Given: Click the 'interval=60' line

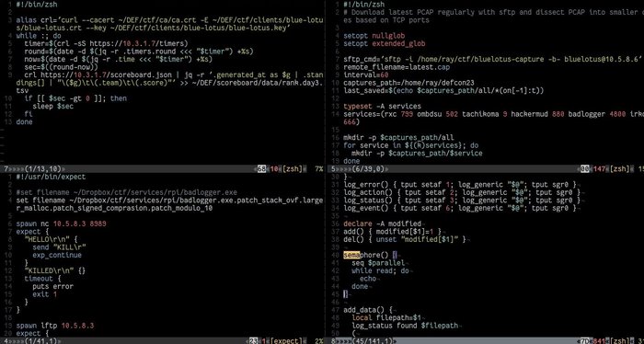Looking at the screenshot, I should [x=366, y=75].
